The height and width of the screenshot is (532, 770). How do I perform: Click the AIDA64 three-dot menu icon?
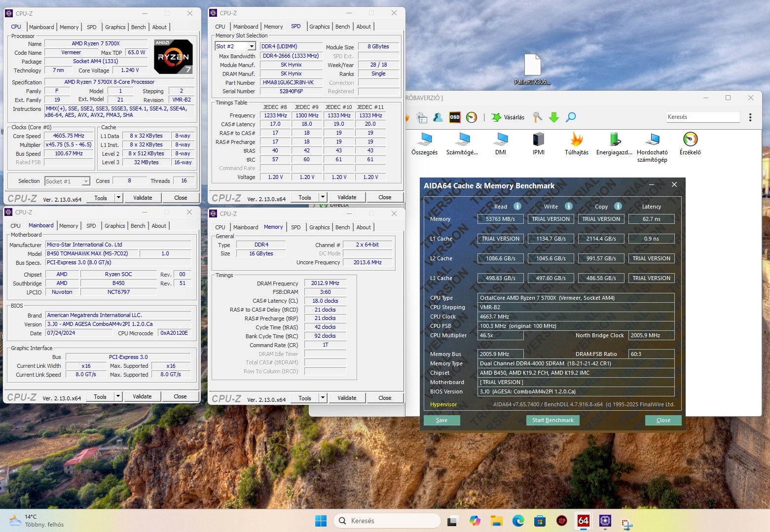750,117
